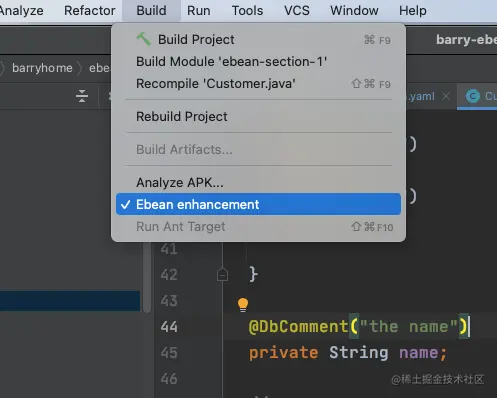Open the Tools menu
497x398 pixels.
pos(247,11)
